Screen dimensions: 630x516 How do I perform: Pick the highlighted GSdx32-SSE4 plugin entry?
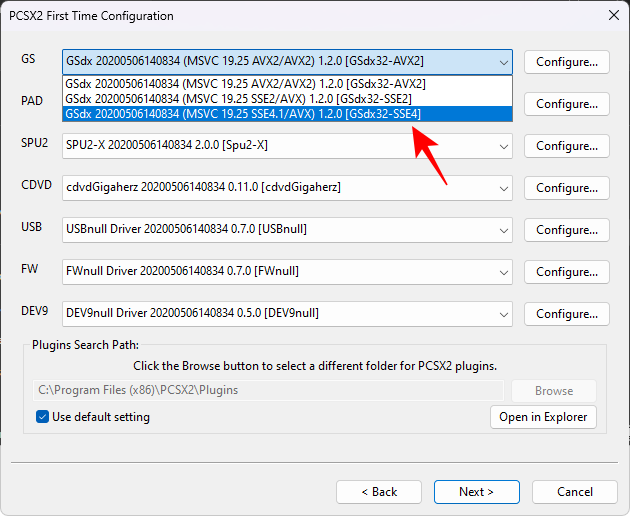tap(287, 114)
